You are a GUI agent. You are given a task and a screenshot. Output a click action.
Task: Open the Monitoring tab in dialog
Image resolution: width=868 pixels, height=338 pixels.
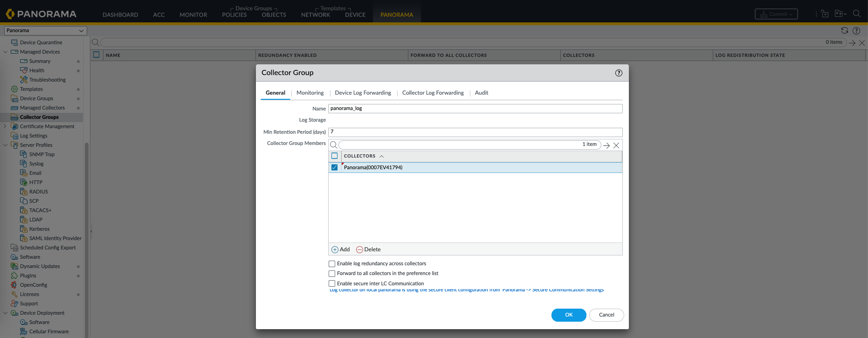tap(310, 93)
